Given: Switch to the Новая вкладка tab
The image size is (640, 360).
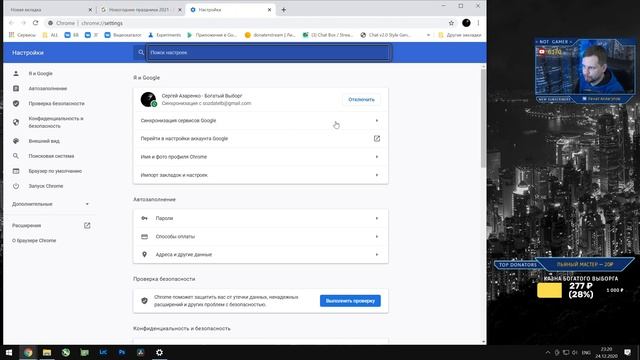Looking at the screenshot, I should click(x=51, y=10).
